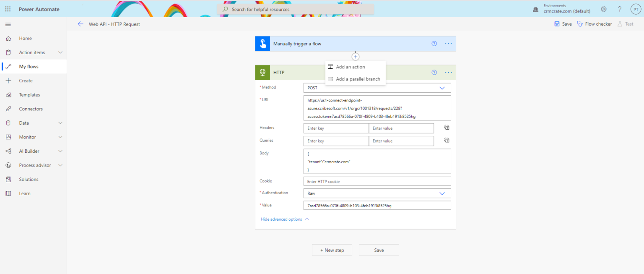Save the flow using the bottom Save button
The height and width of the screenshot is (274, 644).
point(379,250)
